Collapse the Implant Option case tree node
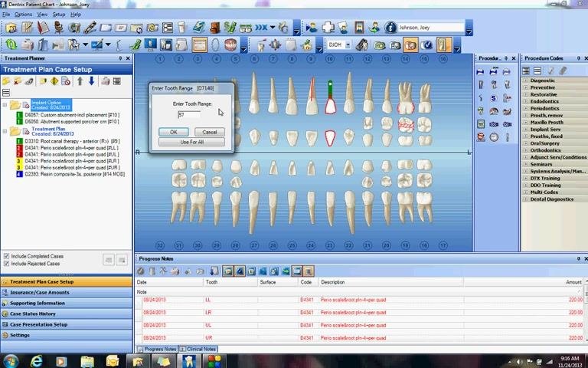This screenshot has width=588, height=368. pyautogui.click(x=5, y=105)
